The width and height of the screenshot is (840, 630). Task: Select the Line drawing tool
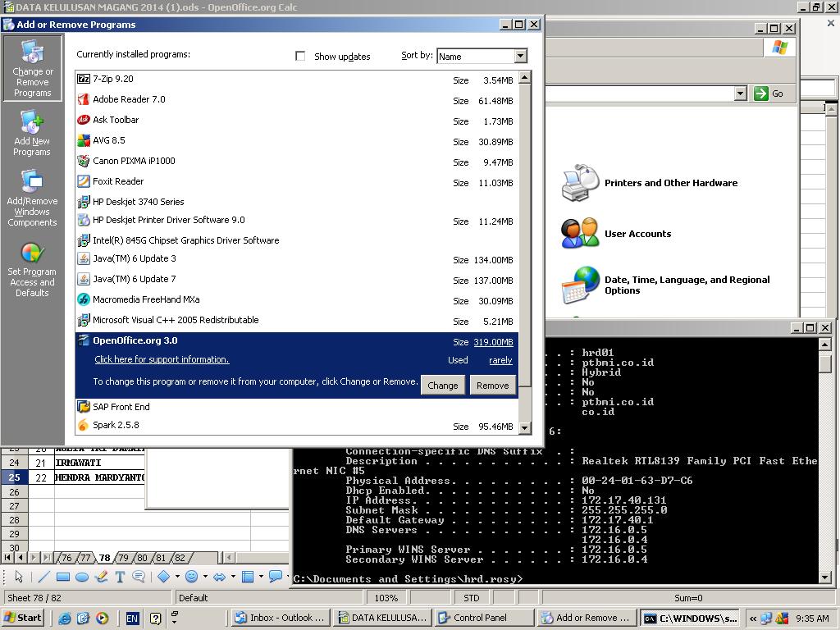43,577
